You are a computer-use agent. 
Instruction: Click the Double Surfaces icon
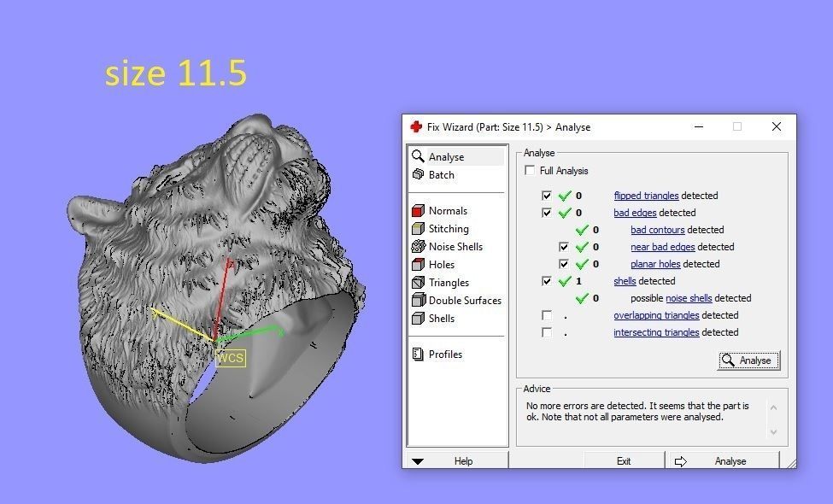pyautogui.click(x=418, y=300)
